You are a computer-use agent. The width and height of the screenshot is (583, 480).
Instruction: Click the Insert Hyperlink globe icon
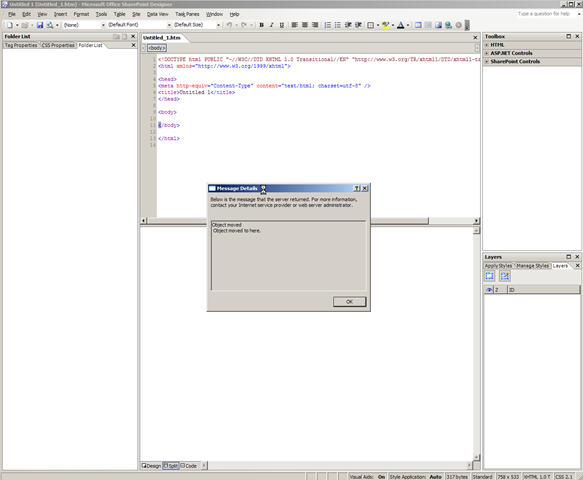click(448, 25)
